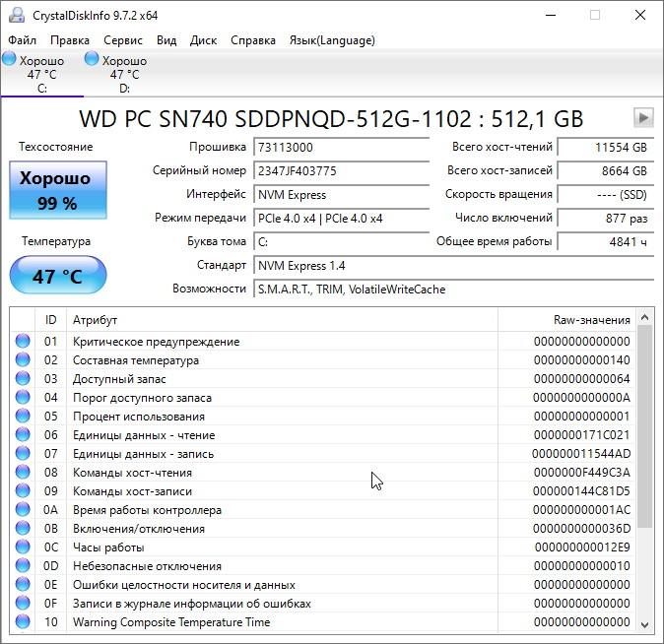Image resolution: width=664 pixels, height=644 pixels.
Task: Open the Справка menu
Action: tap(253, 40)
